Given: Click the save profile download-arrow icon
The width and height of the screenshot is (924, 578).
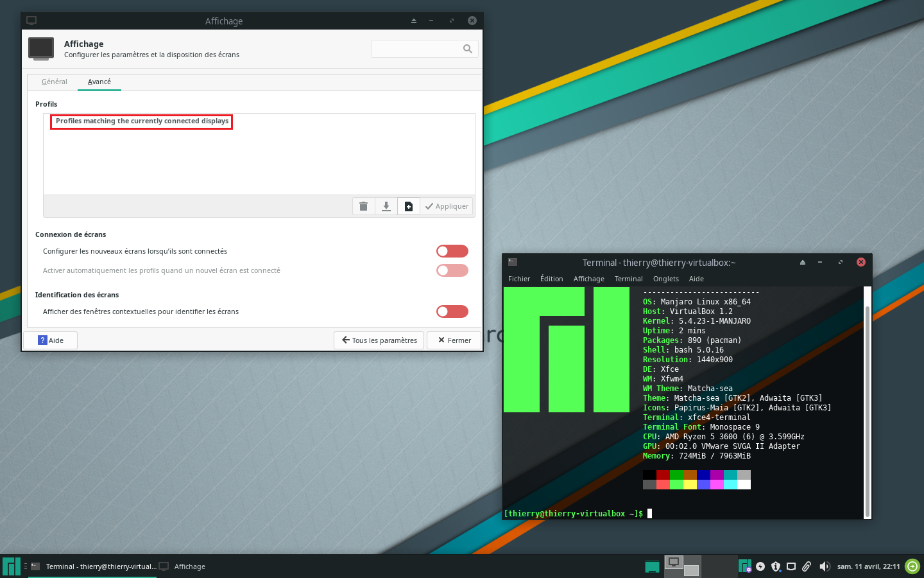Looking at the screenshot, I should tap(386, 206).
